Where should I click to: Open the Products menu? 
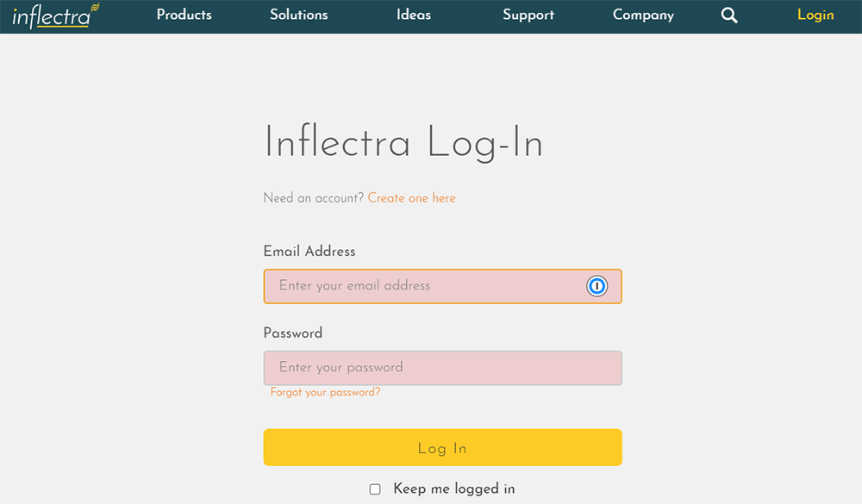tap(184, 15)
